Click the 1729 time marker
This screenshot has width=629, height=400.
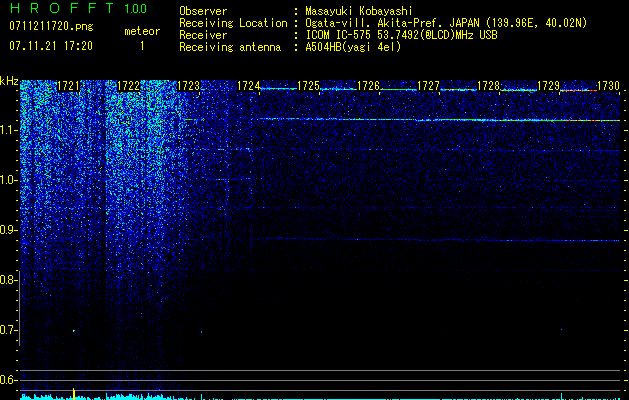(x=548, y=86)
